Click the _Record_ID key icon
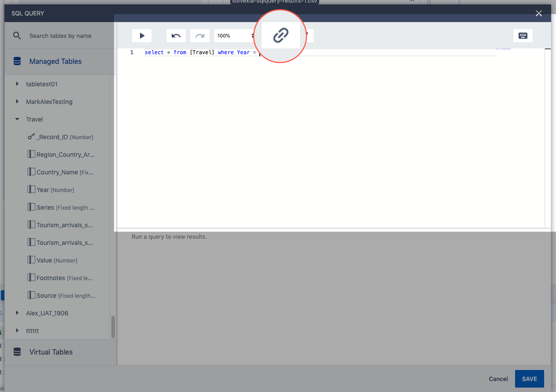This screenshot has width=556, height=392. pyautogui.click(x=31, y=137)
